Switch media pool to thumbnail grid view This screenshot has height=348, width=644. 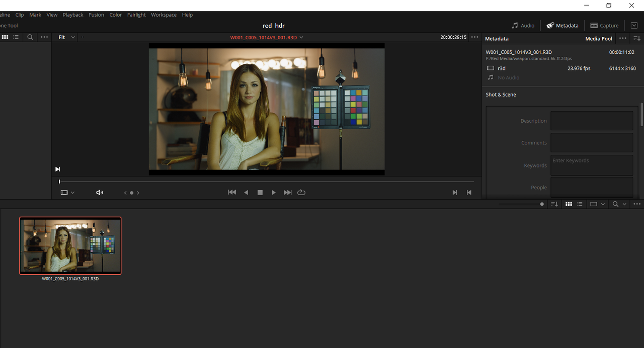[x=569, y=204]
